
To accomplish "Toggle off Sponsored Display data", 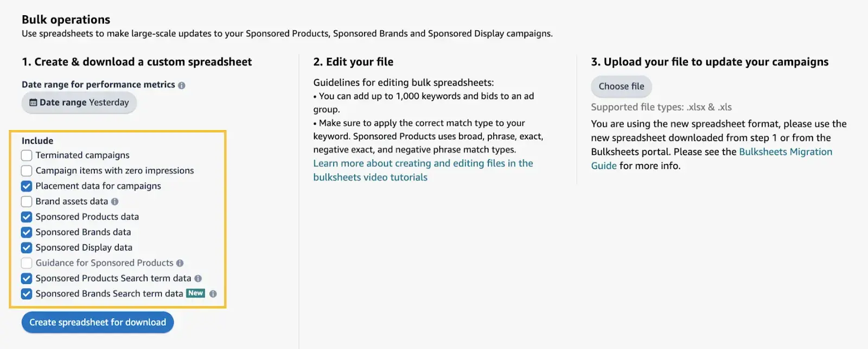I will click(27, 248).
